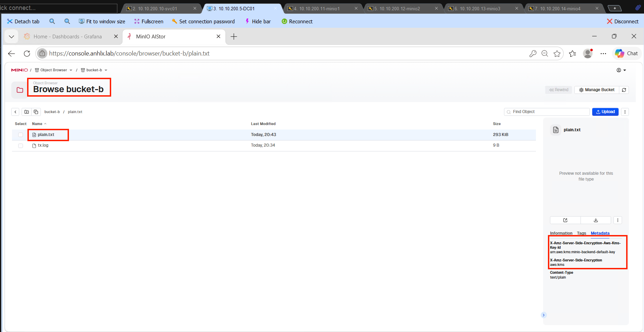Open browser settings and more menu
The height and width of the screenshot is (332, 644).
[x=603, y=53]
